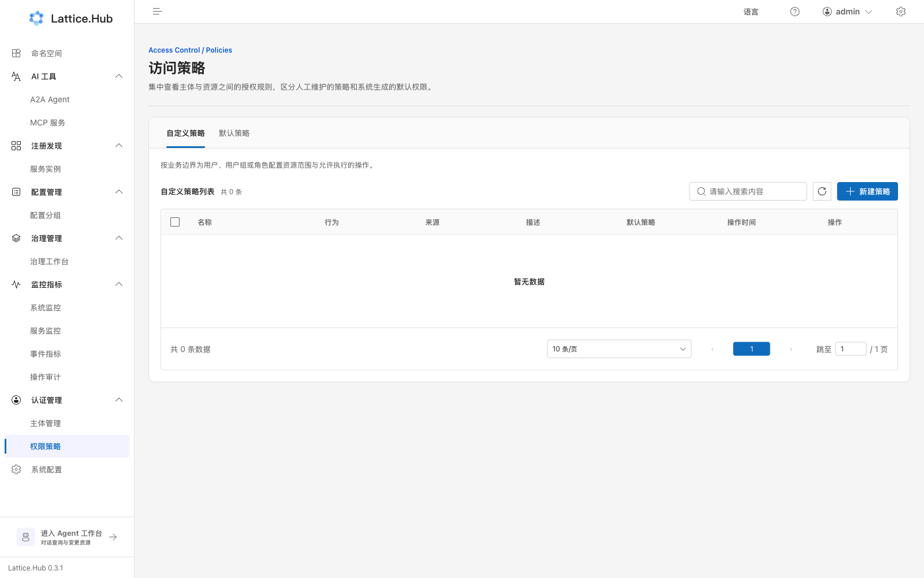This screenshot has width=924, height=578.
Task: Click the Agent 工作台 robot icon
Action: 25,537
